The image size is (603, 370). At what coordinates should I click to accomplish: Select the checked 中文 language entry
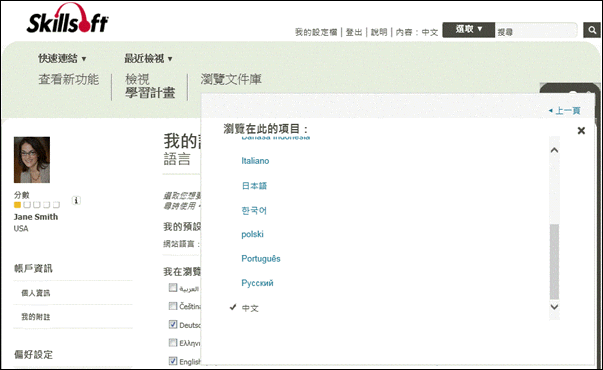250,308
